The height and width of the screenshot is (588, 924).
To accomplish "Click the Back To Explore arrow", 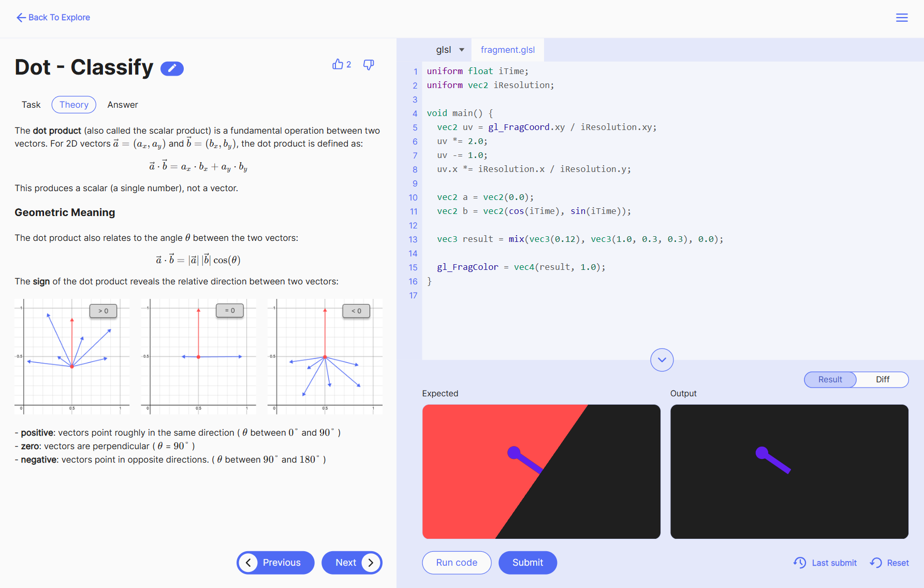I will click(x=21, y=18).
